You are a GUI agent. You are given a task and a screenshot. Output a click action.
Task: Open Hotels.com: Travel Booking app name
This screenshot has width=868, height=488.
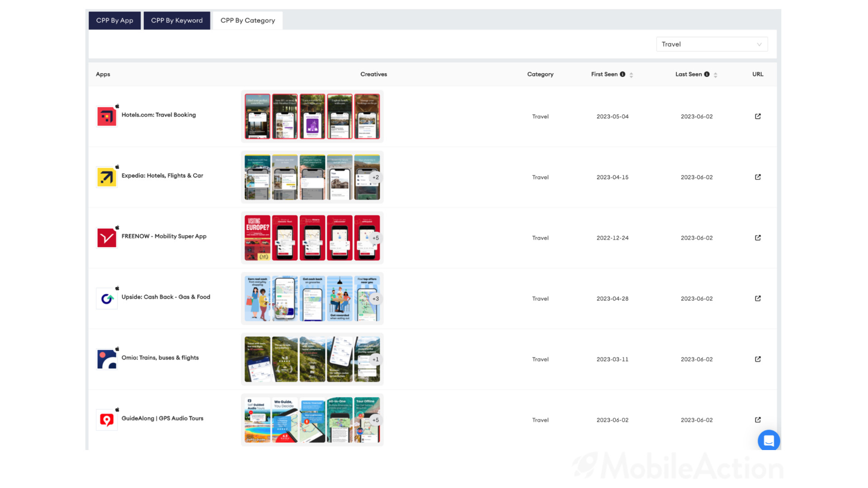click(159, 115)
